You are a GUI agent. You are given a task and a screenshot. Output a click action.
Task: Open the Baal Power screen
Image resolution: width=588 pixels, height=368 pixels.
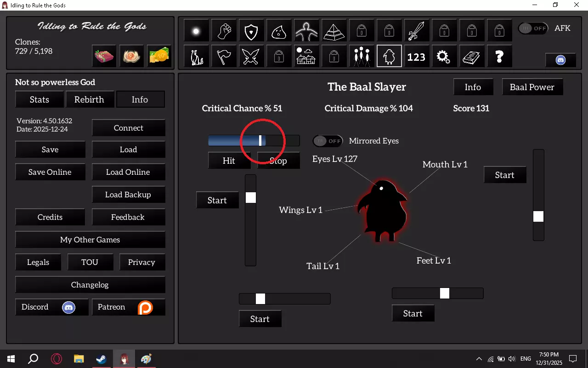[x=532, y=87]
